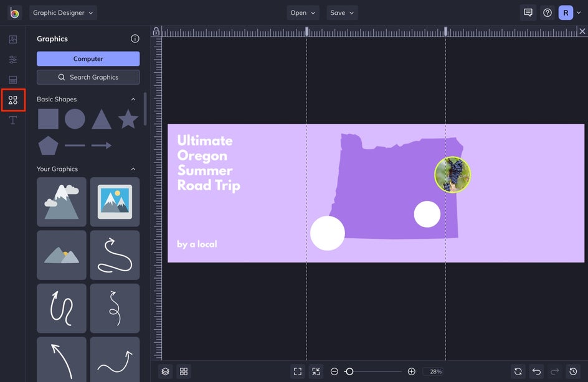Select the S-curve squiggly arrow graphic

[x=115, y=255]
